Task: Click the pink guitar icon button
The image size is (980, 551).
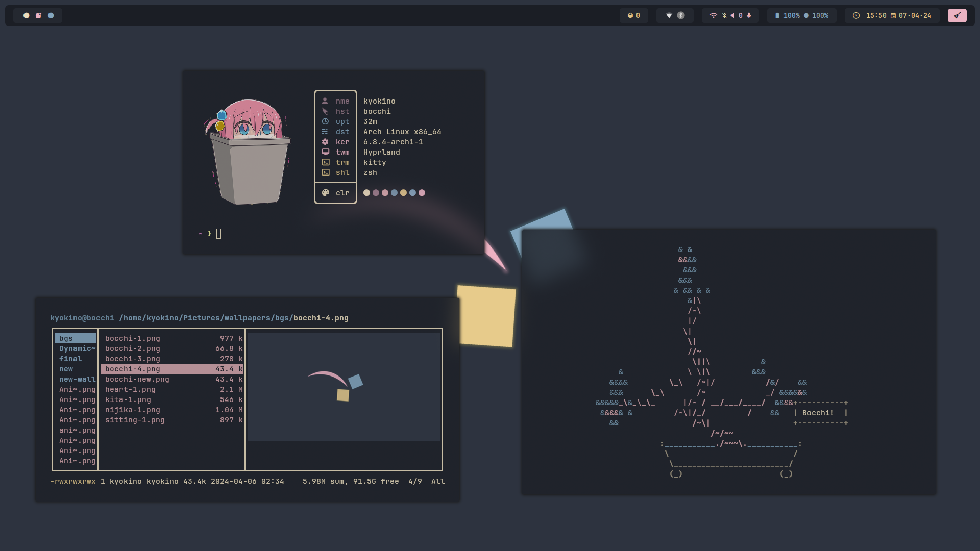Action: pyautogui.click(x=957, y=16)
